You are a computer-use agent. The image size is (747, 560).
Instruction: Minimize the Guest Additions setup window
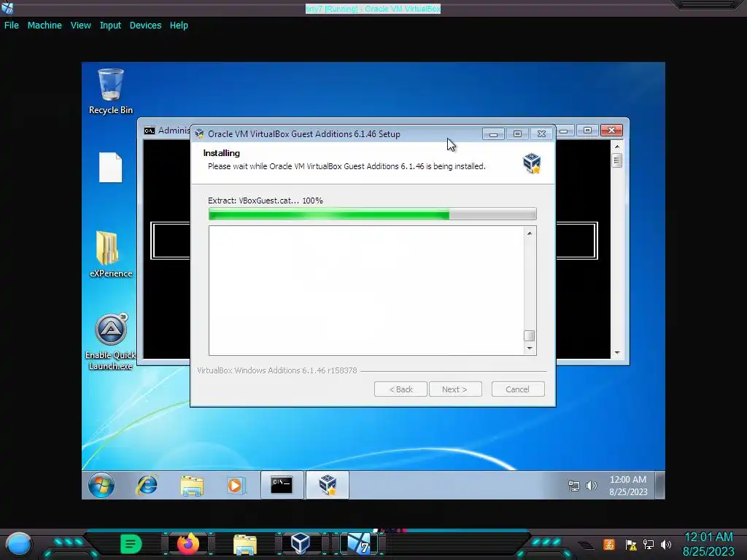pyautogui.click(x=493, y=134)
